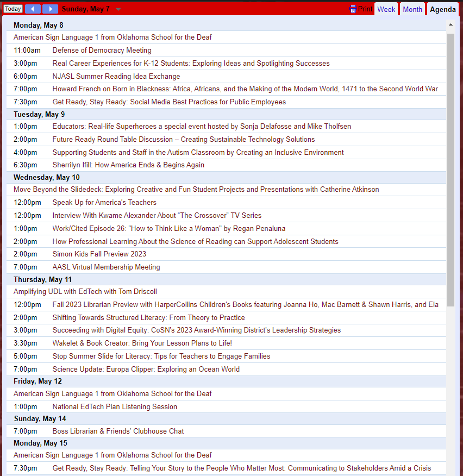Open Sherrilyn Ifill: How America Ends event

tap(128, 165)
